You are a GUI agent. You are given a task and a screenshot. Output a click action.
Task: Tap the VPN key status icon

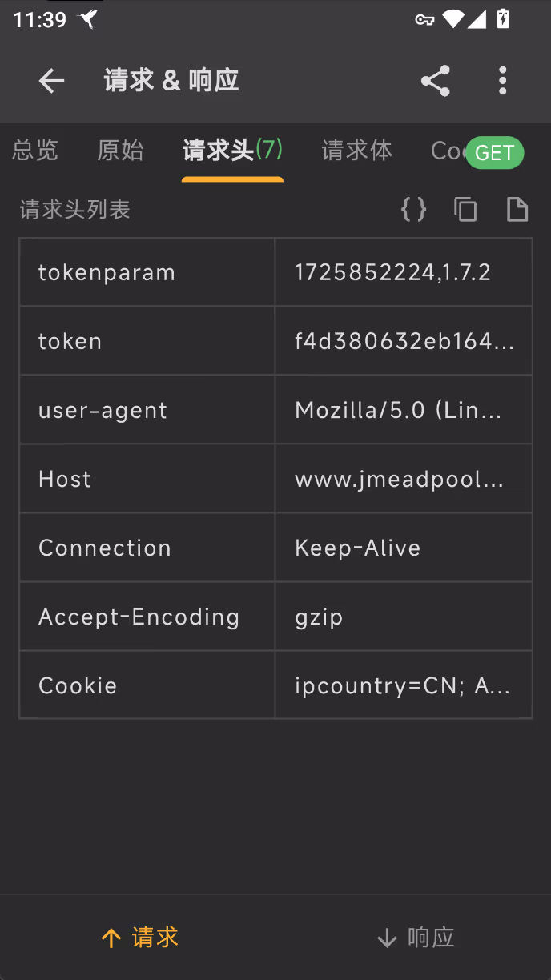[x=424, y=19]
